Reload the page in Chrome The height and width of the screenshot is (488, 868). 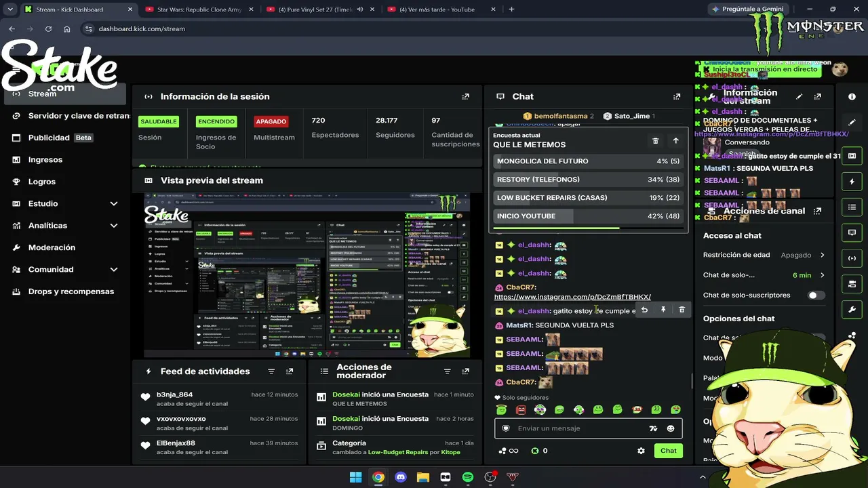click(x=48, y=29)
